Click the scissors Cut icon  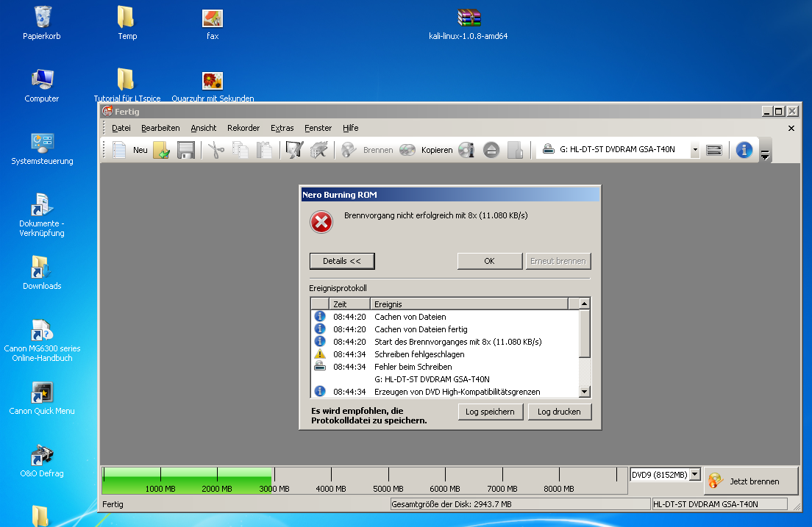pyautogui.click(x=216, y=150)
